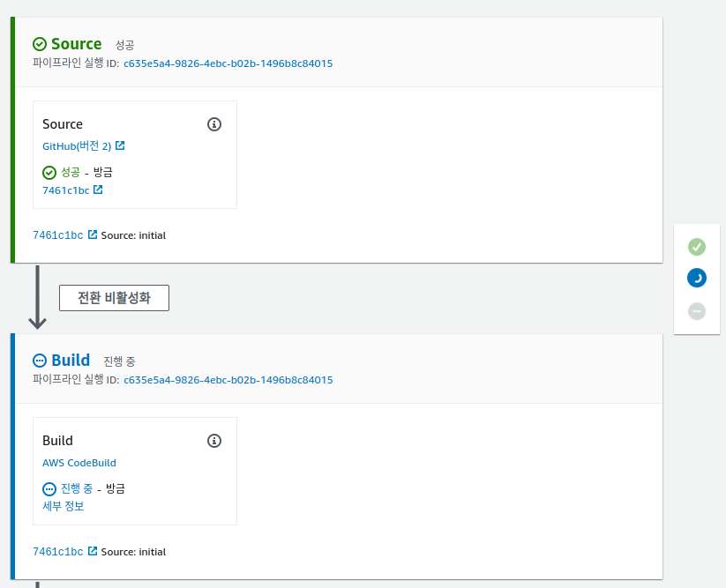Click the green success check icon in the Source stage header
The height and width of the screenshot is (588, 726).
[x=40, y=44]
